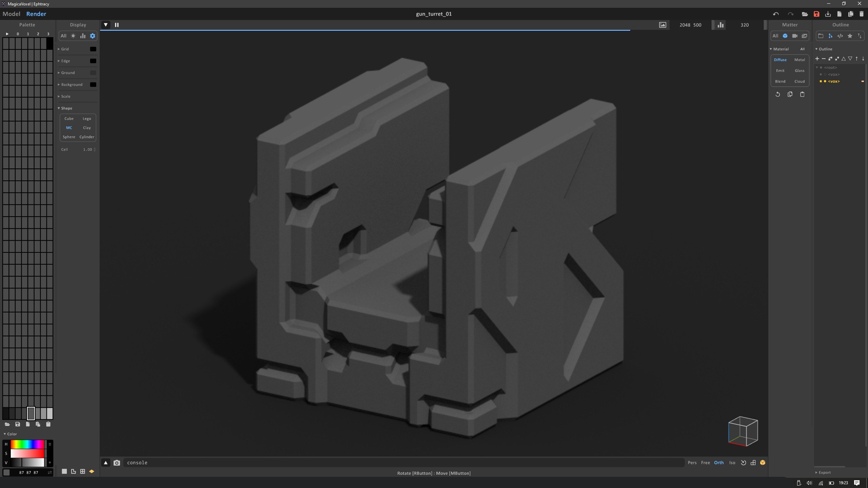
Task: Select the Lego voxel shape
Action: 87,119
